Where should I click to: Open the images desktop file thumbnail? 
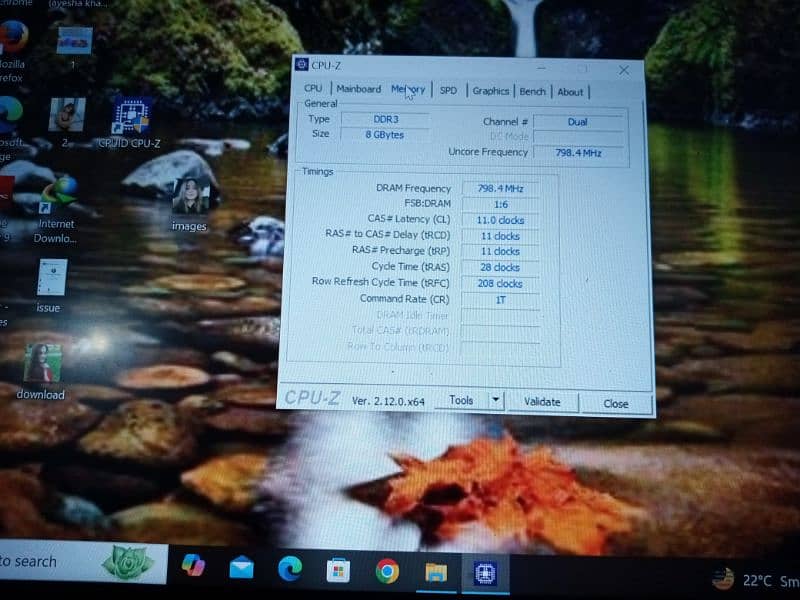[x=188, y=196]
